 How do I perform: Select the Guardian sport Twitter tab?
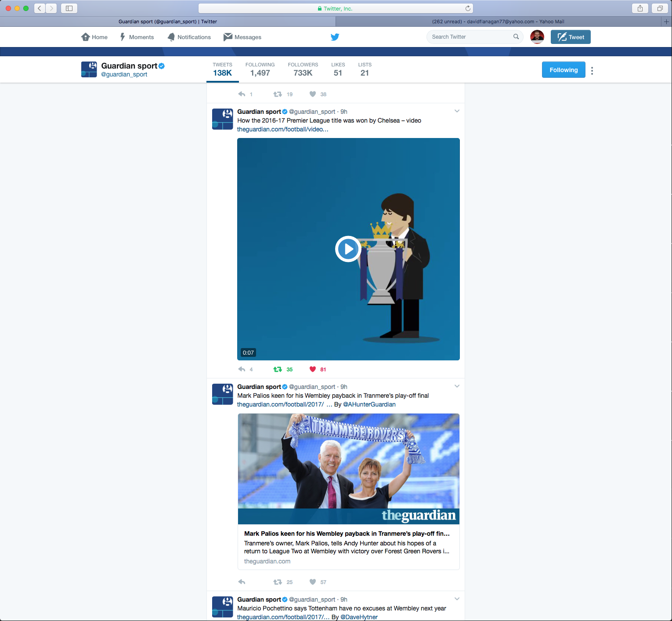point(168,22)
